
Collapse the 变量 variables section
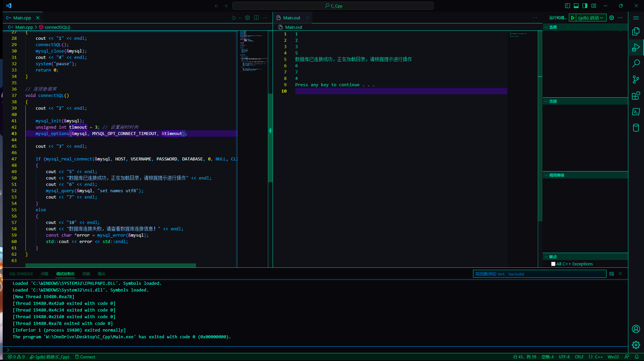[546, 101]
